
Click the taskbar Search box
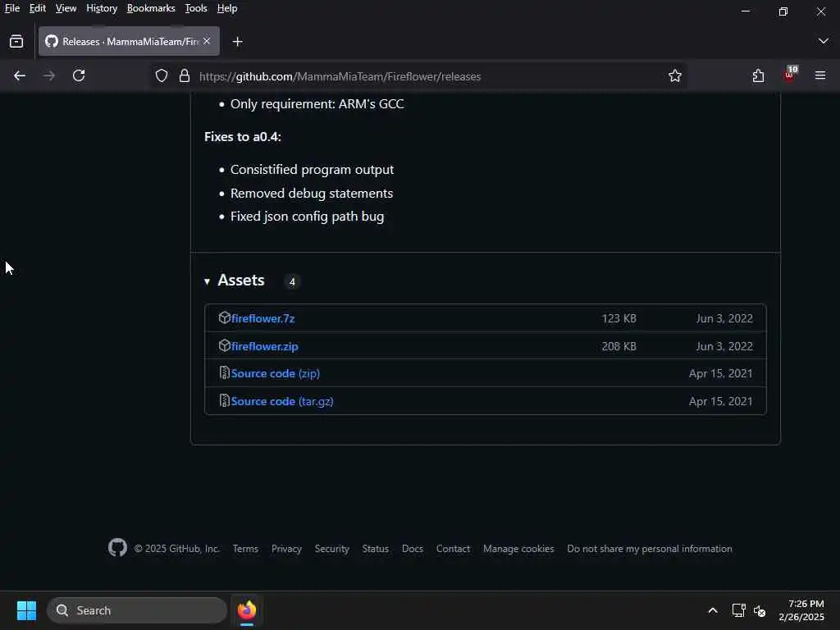(x=137, y=610)
